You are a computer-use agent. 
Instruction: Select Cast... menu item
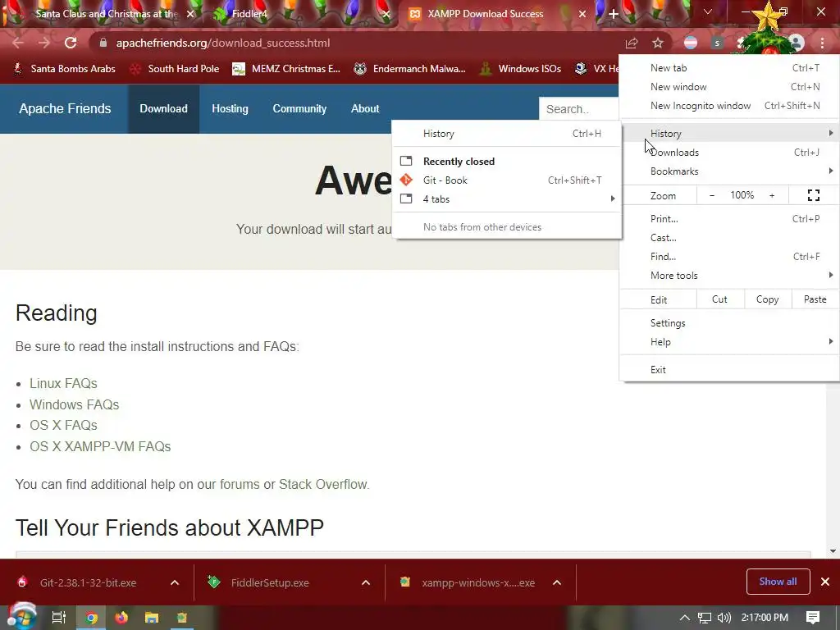pyautogui.click(x=729, y=237)
